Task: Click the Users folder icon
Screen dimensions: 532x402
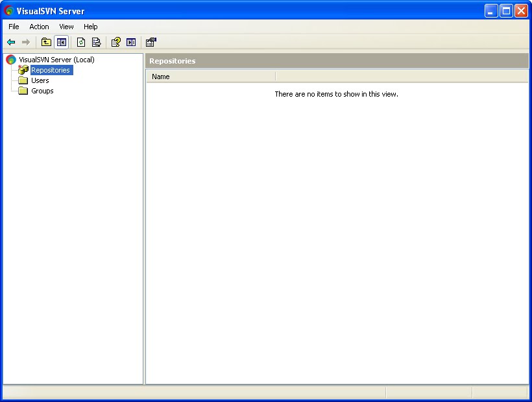Action: [23, 80]
